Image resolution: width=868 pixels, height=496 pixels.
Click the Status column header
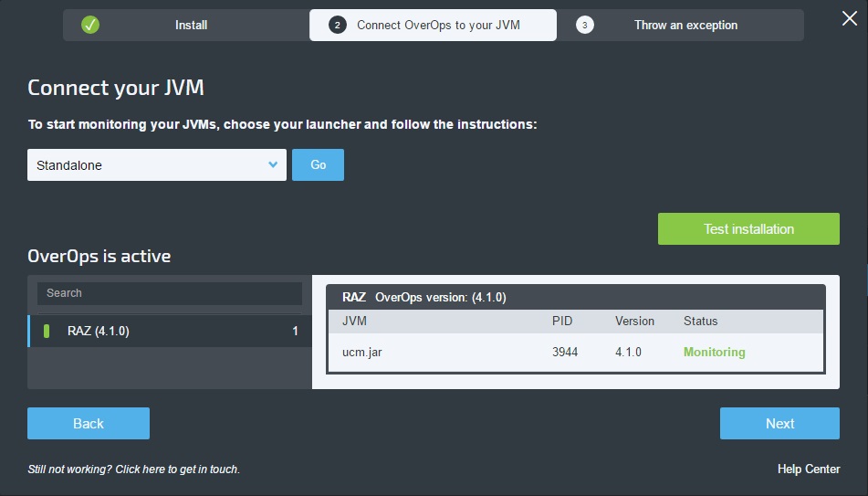pos(700,321)
